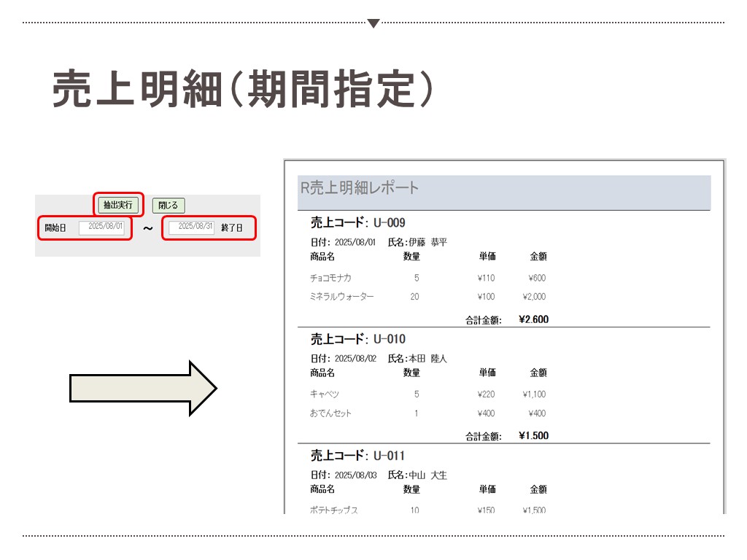Select the 開始日 date field showing 2025/08/01
The image size is (747, 560).
point(101,227)
